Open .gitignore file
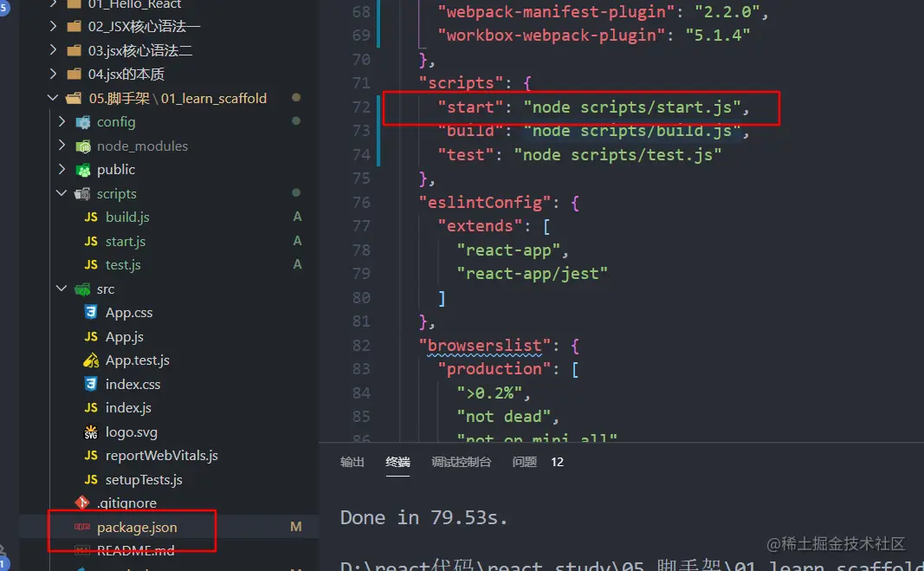This screenshot has width=924, height=571. coord(126,503)
